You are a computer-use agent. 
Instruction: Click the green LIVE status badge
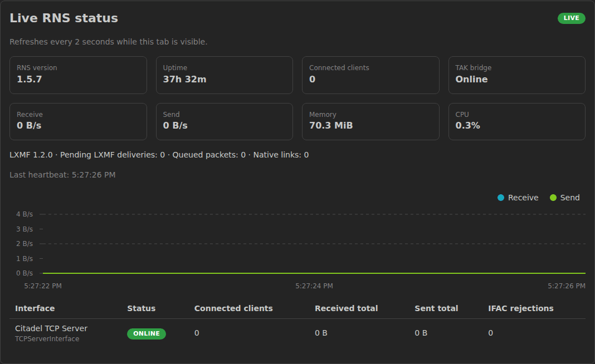point(571,18)
